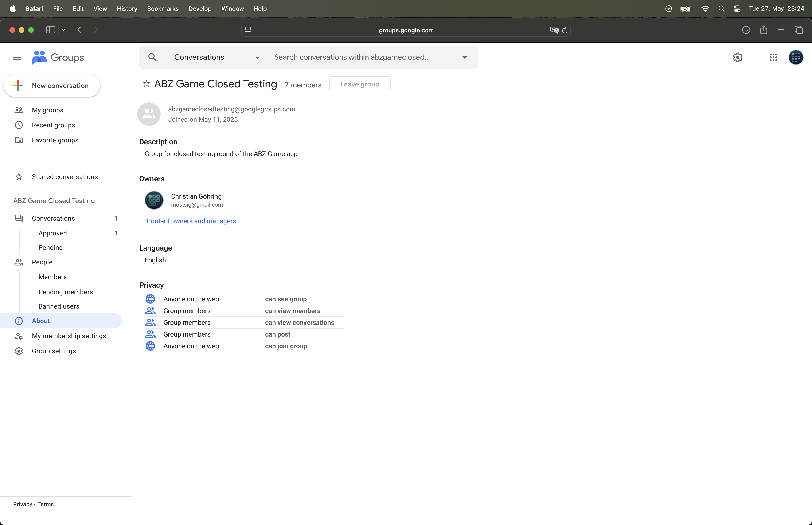The image size is (812, 525).
Task: Open the Groups settings gear icon
Action: [x=737, y=57]
